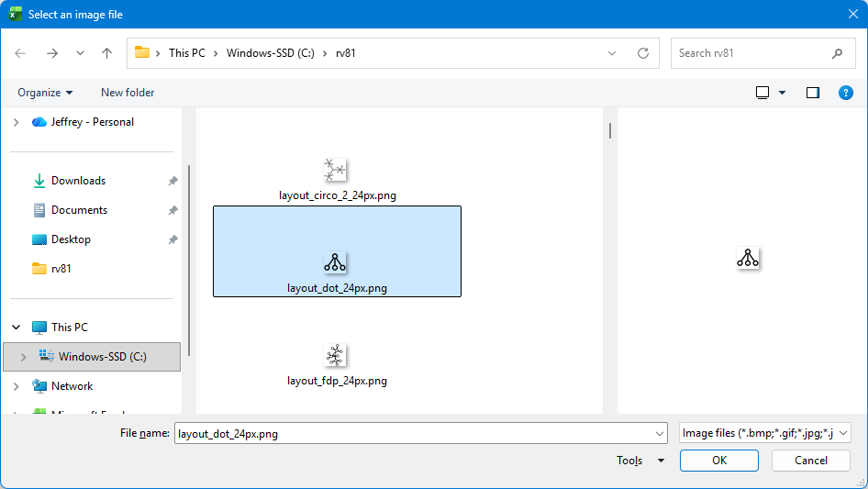Refresh the rv81 folder view
Image resolution: width=868 pixels, height=489 pixels.
coord(643,53)
